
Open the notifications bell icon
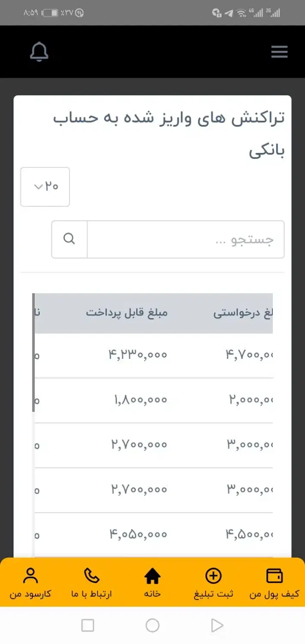click(39, 52)
